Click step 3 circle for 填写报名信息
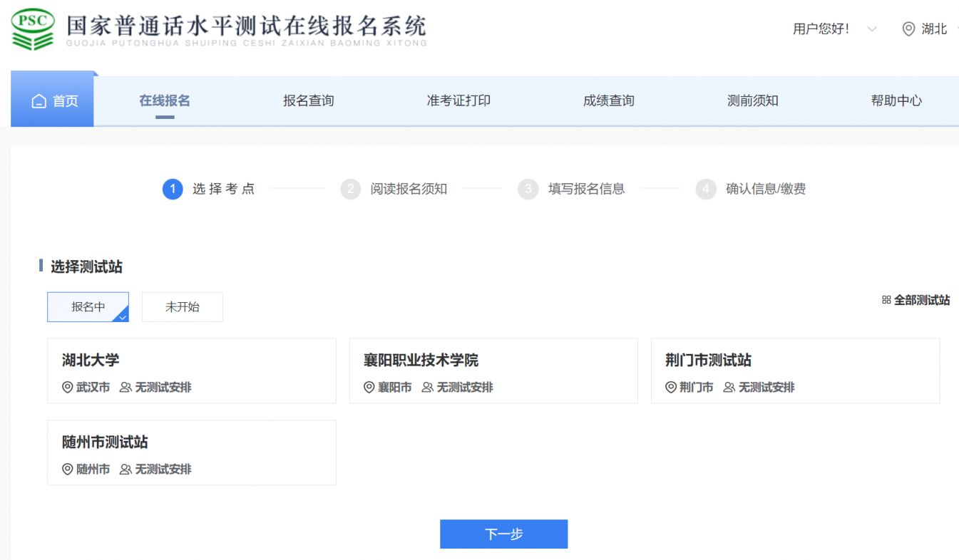The width and height of the screenshot is (959, 560). click(x=528, y=190)
